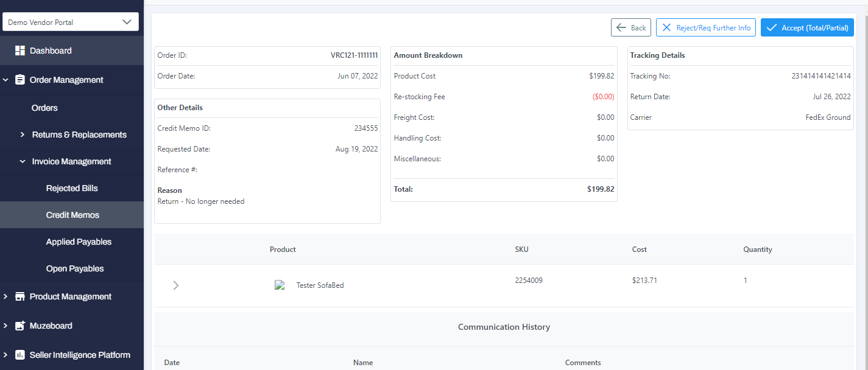Viewport: 868px width, 370px height.
Task: Open Returns & Replacements menu item
Action: 79,134
